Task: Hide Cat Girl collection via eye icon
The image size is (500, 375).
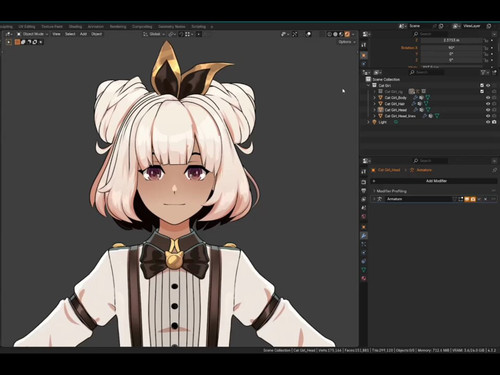Action: (x=488, y=86)
